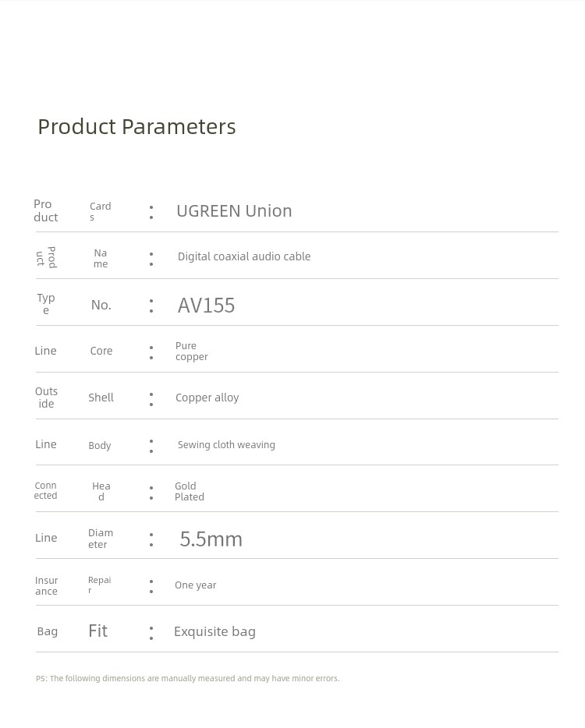Click the Core label
This screenshot has width=585, height=728.
pyautogui.click(x=101, y=351)
